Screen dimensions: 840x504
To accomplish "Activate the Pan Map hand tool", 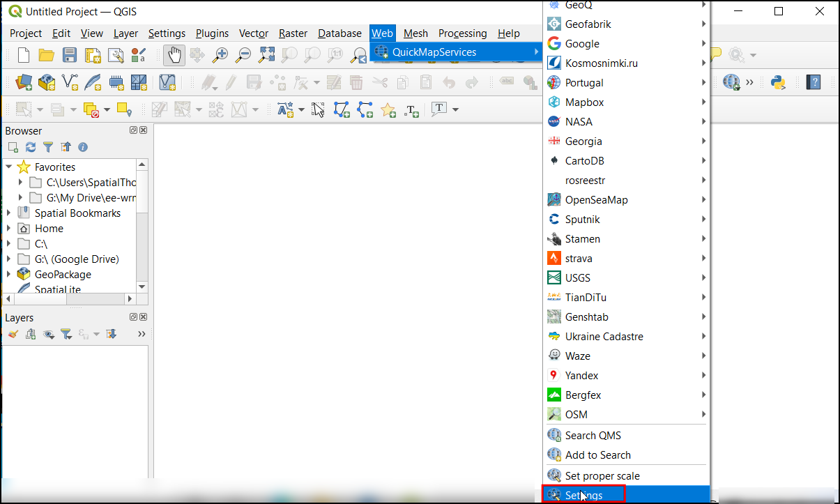I will pos(174,55).
